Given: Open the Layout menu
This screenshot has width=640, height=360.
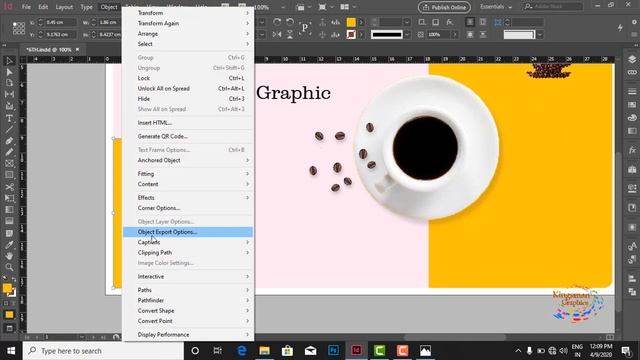Looking at the screenshot, I should pyautogui.click(x=64, y=7).
